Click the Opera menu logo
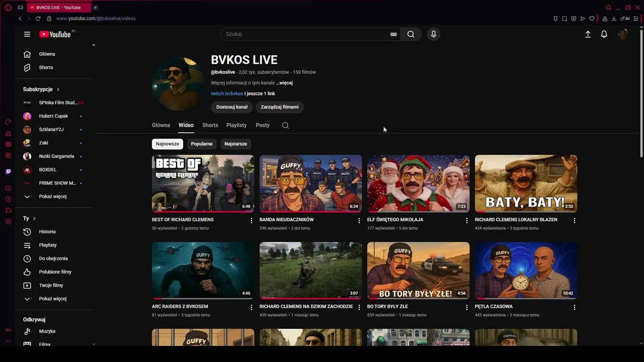 click(x=8, y=8)
